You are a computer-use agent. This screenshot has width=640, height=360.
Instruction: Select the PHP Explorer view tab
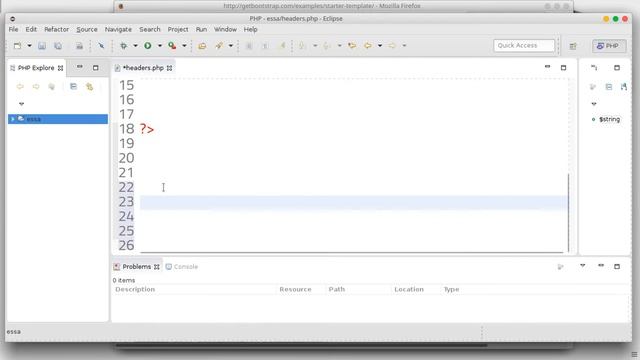point(36,68)
